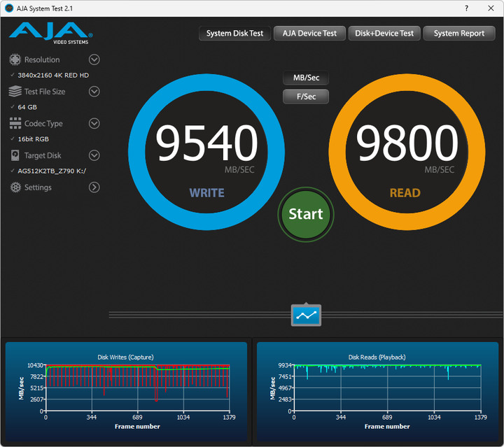Screen dimensions: 504x447
Task: Click the Settings gear icon
Action: 15,187
